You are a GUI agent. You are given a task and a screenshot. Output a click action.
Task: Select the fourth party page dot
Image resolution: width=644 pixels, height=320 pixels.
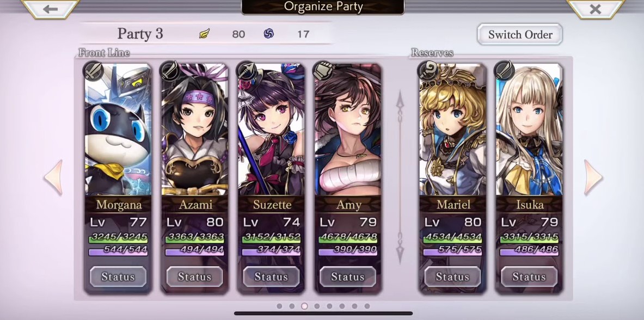tap(317, 306)
